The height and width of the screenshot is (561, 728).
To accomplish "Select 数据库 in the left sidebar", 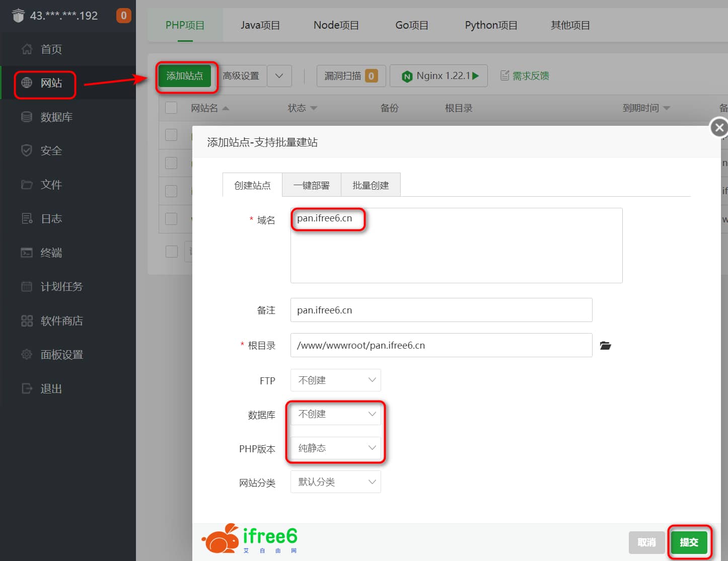I will point(51,117).
